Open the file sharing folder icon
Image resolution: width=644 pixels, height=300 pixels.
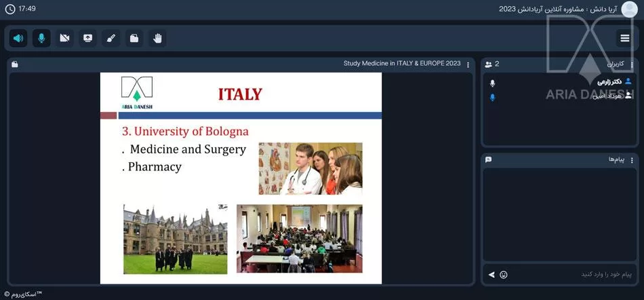pos(134,38)
